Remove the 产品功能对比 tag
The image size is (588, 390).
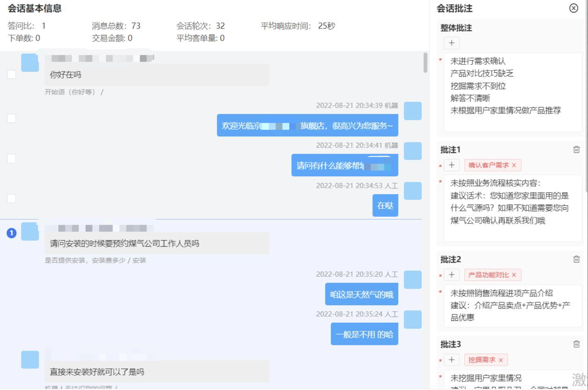point(514,275)
